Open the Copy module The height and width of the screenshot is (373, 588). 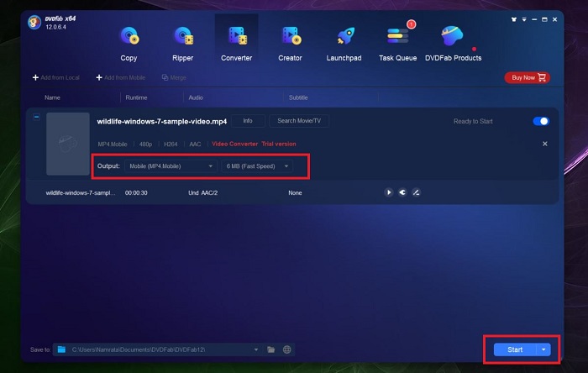tap(129, 44)
